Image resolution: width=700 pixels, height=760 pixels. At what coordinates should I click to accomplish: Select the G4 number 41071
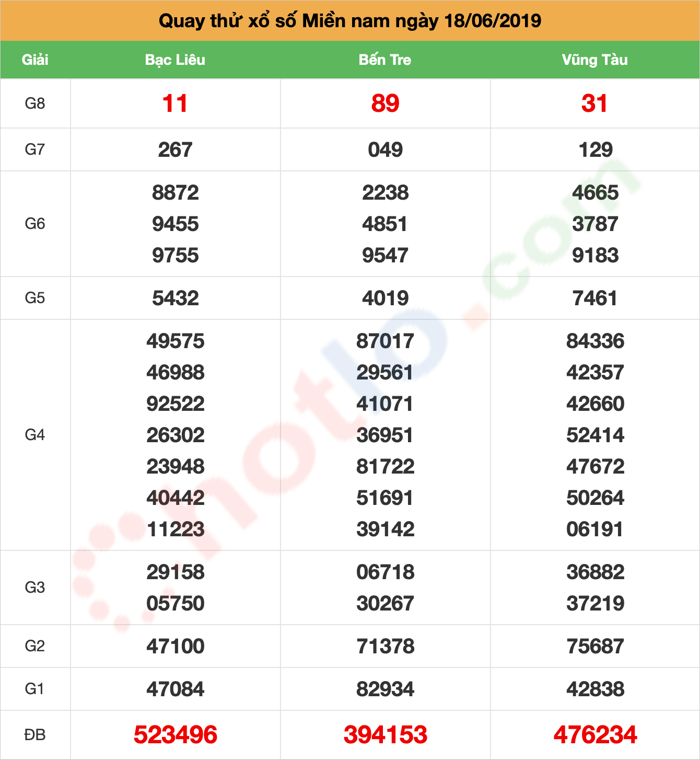385,404
